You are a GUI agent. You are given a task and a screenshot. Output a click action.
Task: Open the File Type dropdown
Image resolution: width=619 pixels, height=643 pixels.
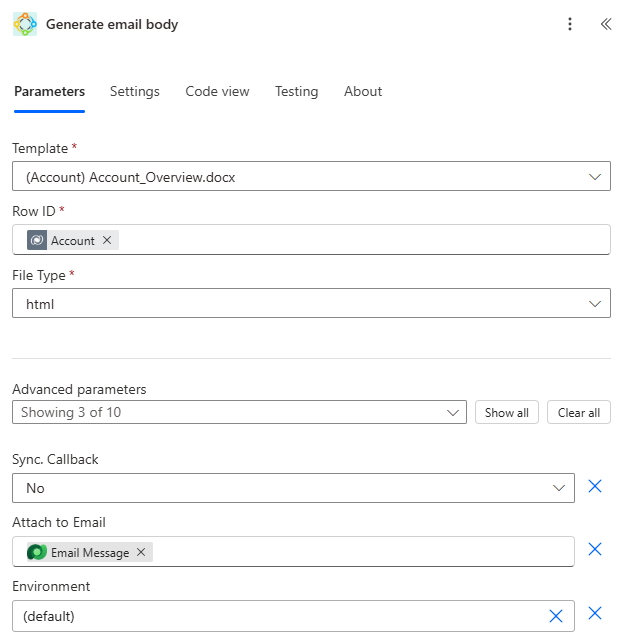pyautogui.click(x=595, y=304)
